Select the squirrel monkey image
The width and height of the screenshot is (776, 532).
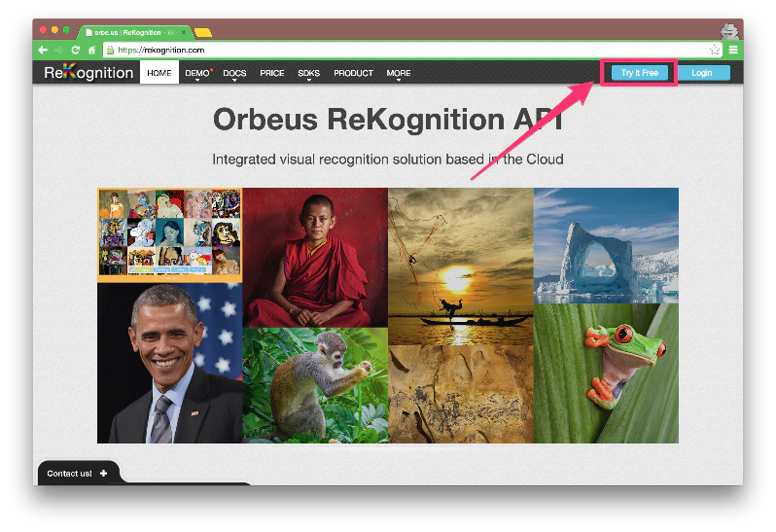[x=315, y=385]
